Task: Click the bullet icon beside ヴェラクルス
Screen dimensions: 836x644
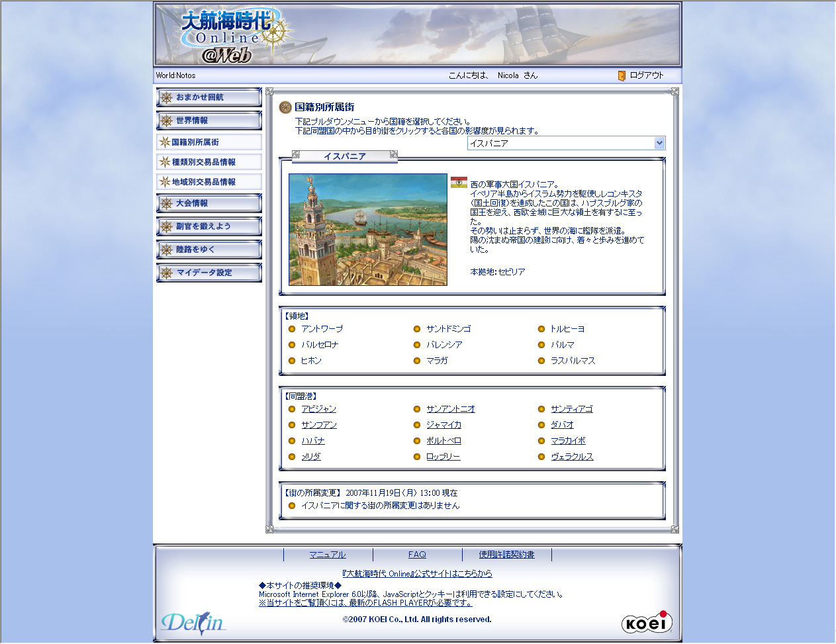Action: (x=541, y=457)
